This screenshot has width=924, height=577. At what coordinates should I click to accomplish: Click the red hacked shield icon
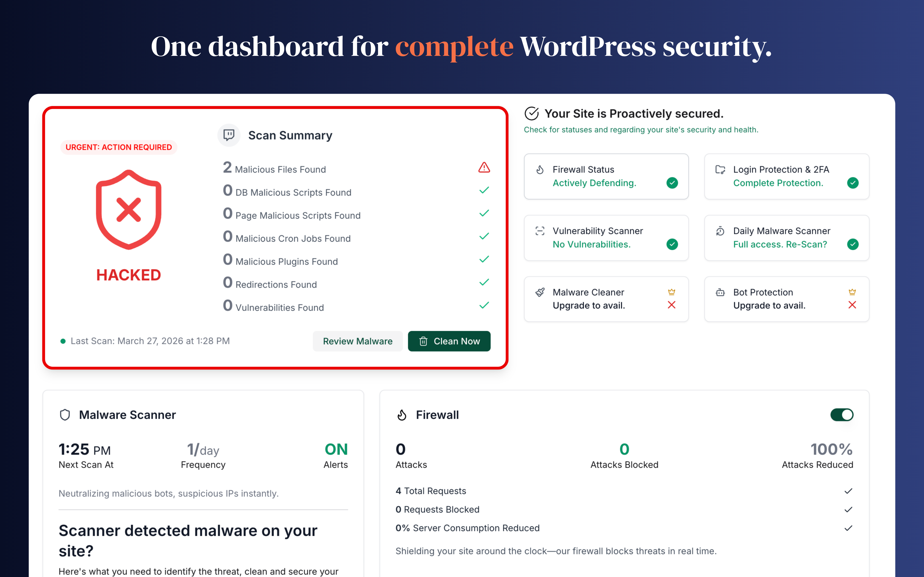click(129, 210)
